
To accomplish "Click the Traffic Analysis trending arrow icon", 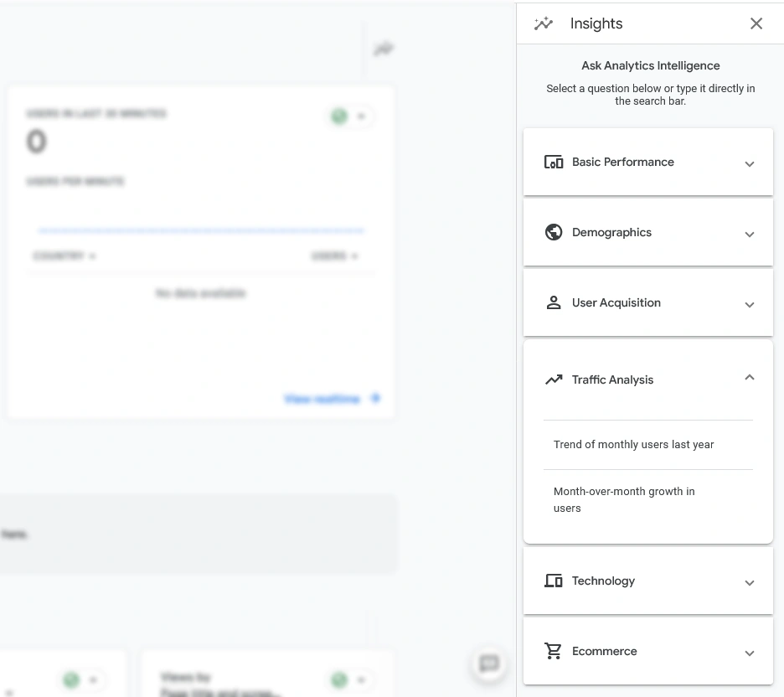I will 554,380.
